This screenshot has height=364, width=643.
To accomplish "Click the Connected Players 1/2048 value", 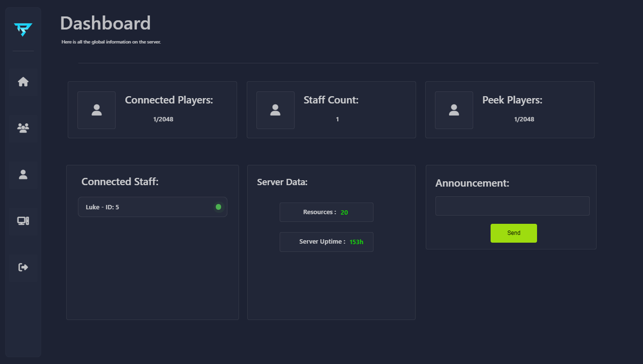I will tap(163, 119).
